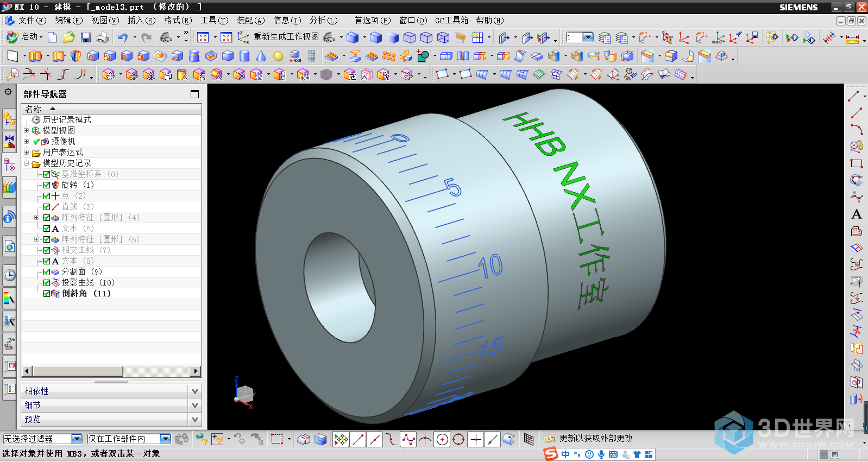Open the History clock tab in resource bar
This screenshot has height=462, width=868.
pyautogui.click(x=9, y=275)
